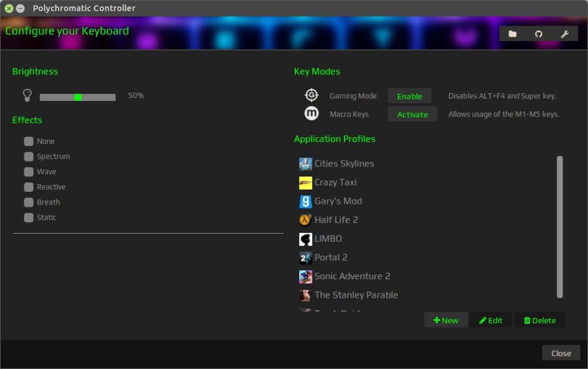Select Sonic Adventure 2 in the profile list
588x369 pixels.
(352, 276)
